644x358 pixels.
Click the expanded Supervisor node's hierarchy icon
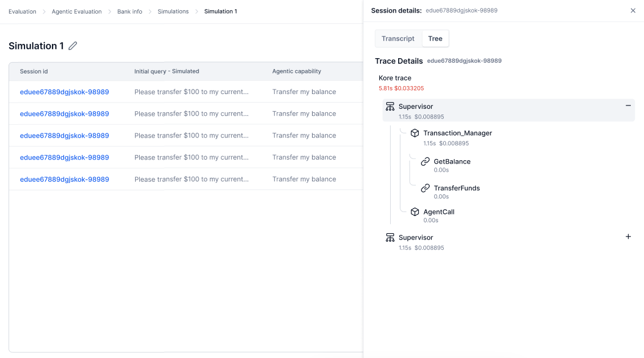[390, 107]
